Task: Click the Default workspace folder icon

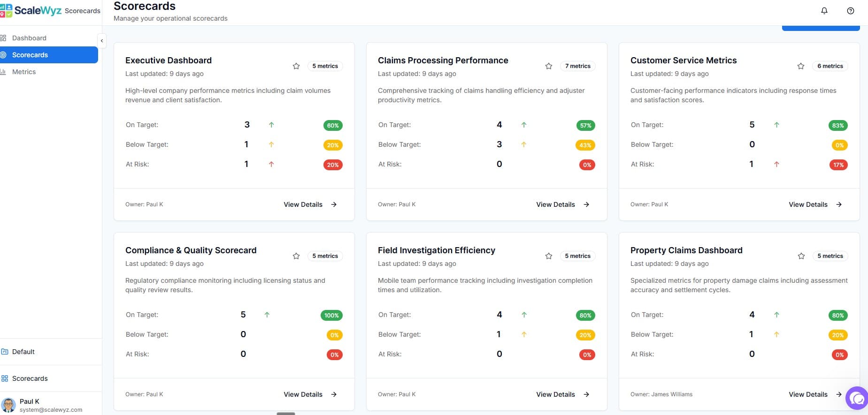Action: pos(5,352)
